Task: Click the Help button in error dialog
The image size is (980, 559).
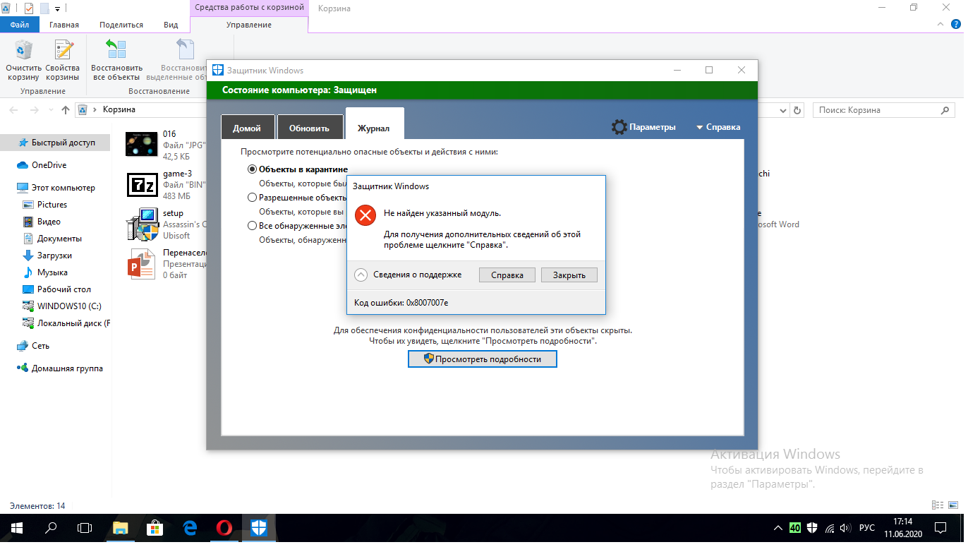Action: point(507,275)
